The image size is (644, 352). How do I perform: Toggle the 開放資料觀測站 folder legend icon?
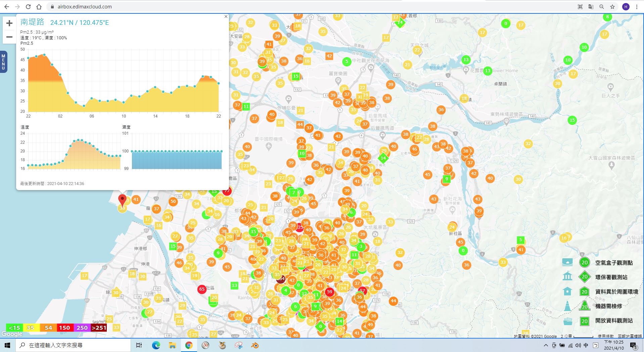pyautogui.click(x=567, y=321)
